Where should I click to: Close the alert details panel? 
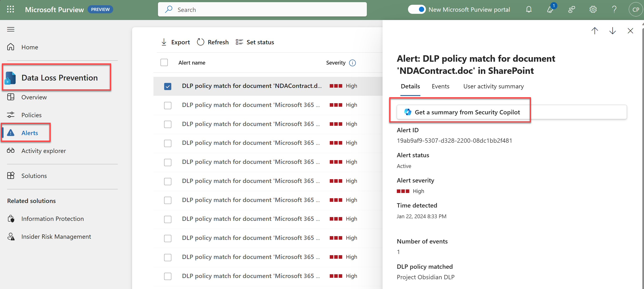tap(630, 31)
